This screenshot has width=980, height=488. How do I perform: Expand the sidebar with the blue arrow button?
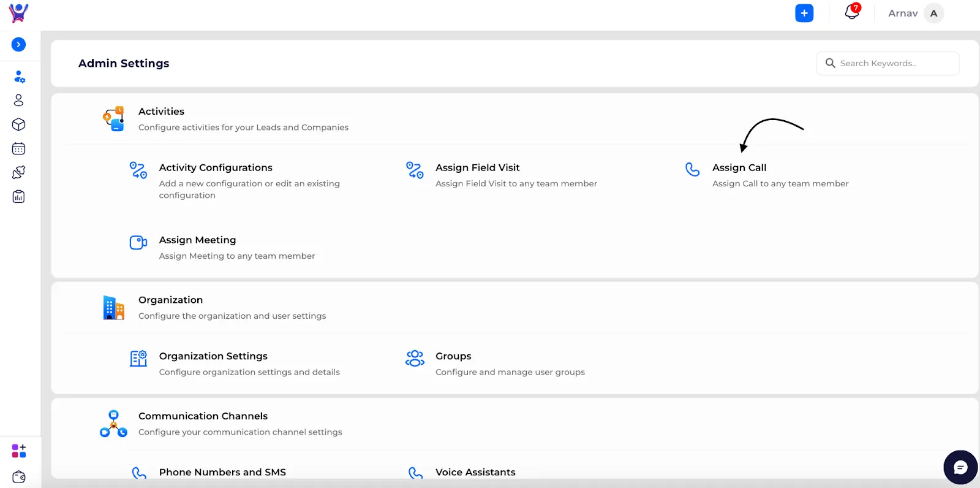pyautogui.click(x=19, y=44)
